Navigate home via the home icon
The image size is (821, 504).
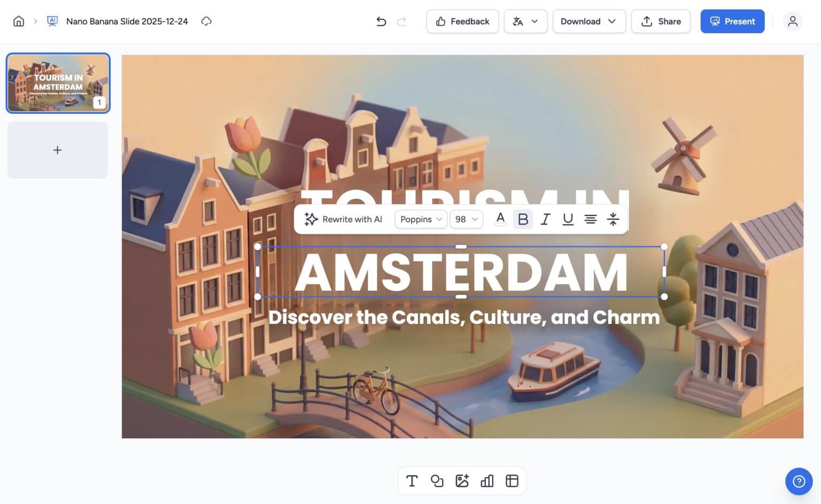(18, 21)
